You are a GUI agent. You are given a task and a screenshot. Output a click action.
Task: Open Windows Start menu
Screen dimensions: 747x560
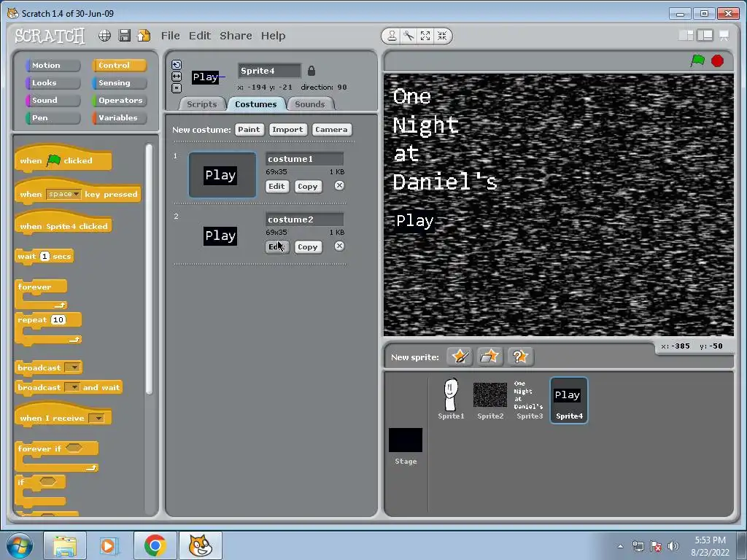click(x=20, y=545)
